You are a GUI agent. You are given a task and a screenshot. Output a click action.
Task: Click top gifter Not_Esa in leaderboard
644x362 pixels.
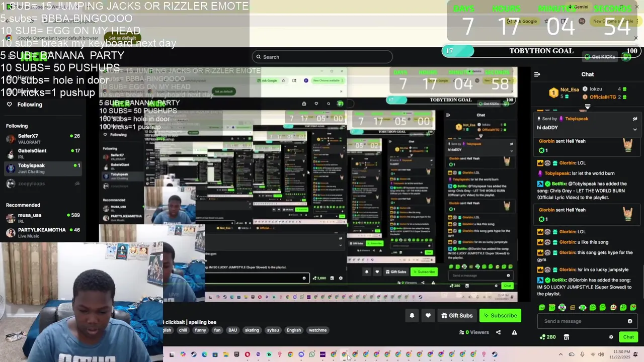(x=566, y=93)
